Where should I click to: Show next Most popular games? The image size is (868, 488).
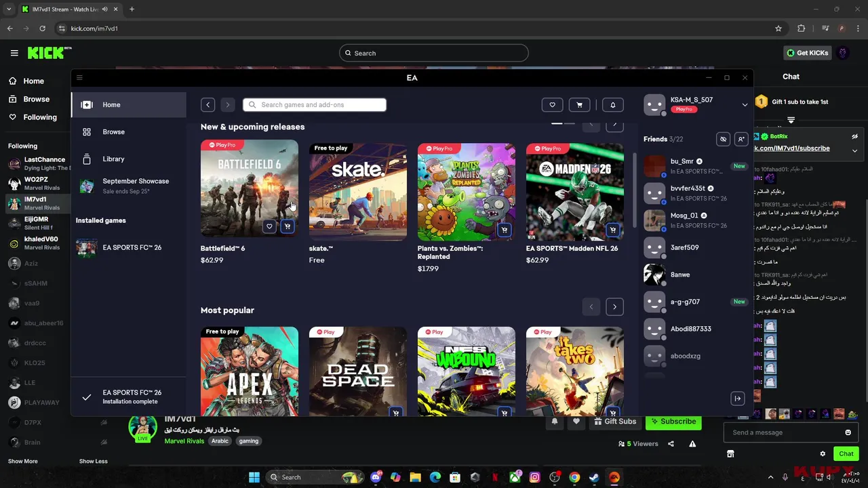coord(614,307)
